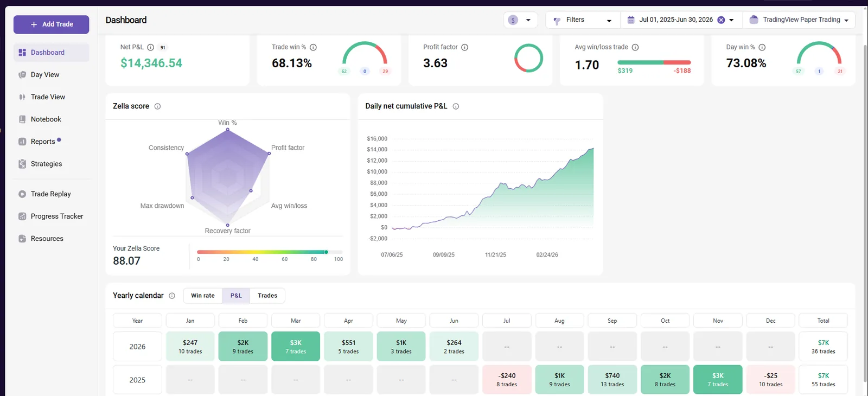The width and height of the screenshot is (868, 396).
Task: Click the Day win % gauge
Action: [x=819, y=53]
